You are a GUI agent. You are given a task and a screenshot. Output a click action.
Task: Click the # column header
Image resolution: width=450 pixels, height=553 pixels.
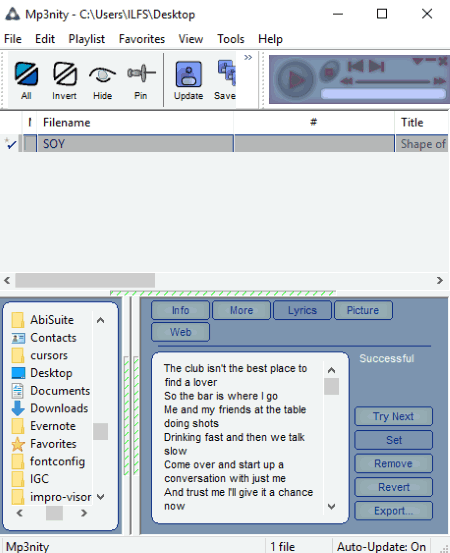click(314, 122)
